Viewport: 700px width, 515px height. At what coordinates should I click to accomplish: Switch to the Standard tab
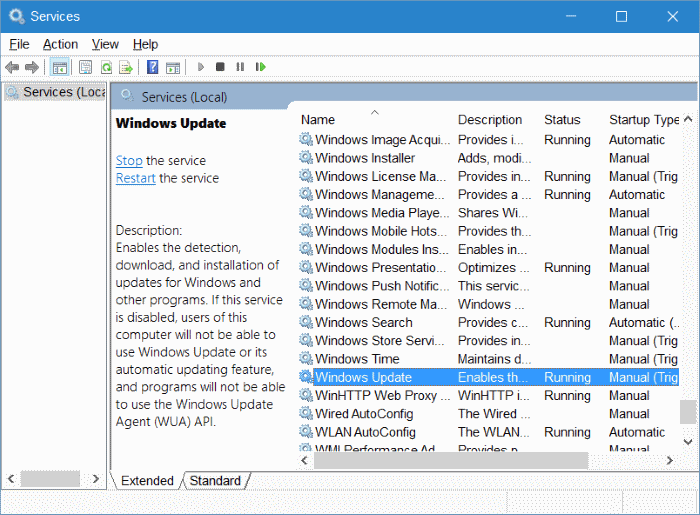tap(215, 481)
